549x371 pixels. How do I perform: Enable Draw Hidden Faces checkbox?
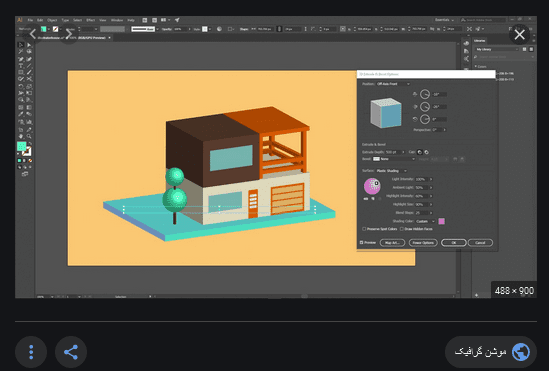coord(402,229)
